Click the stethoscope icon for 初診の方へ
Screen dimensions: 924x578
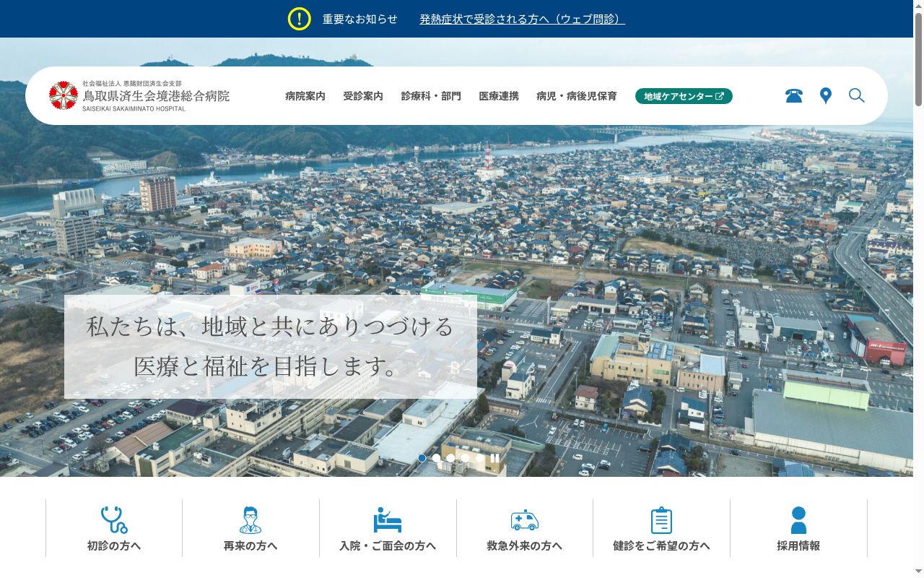[114, 519]
